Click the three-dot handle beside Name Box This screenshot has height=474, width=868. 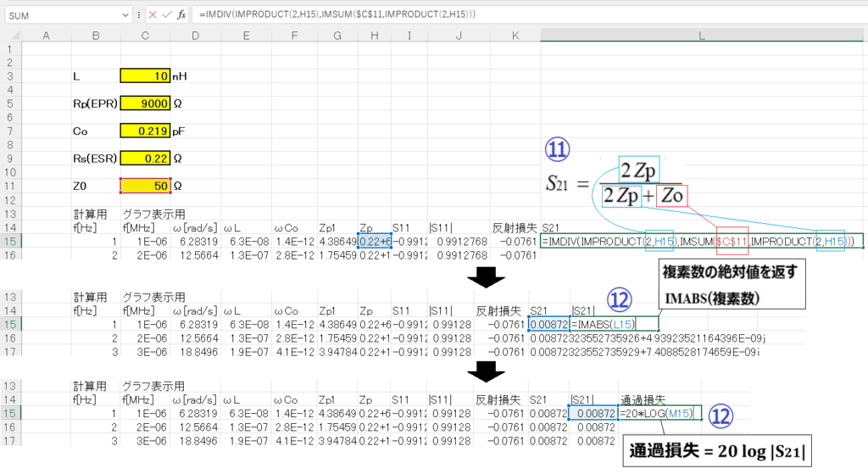138,15
